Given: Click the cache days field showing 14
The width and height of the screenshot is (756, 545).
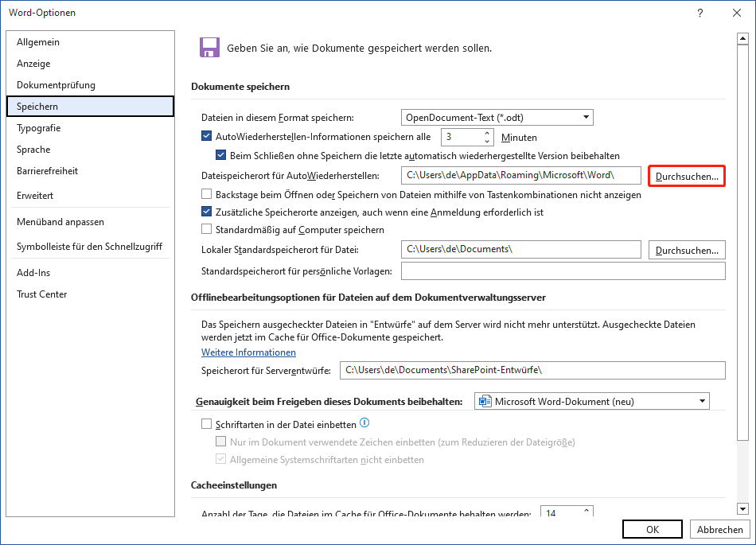Looking at the screenshot, I should [x=561, y=512].
